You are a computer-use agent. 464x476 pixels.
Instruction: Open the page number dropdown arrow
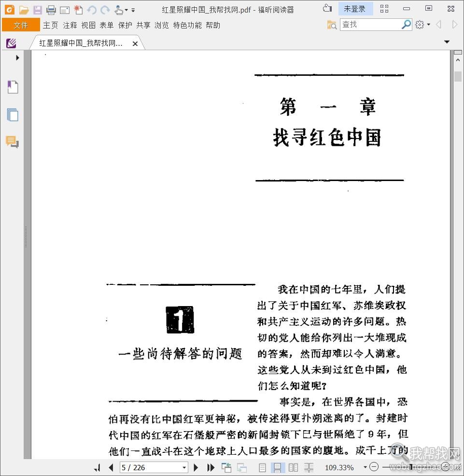click(x=184, y=467)
